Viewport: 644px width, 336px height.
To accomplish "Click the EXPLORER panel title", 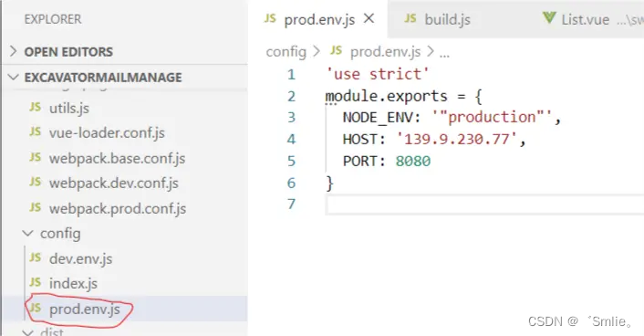I will click(53, 19).
